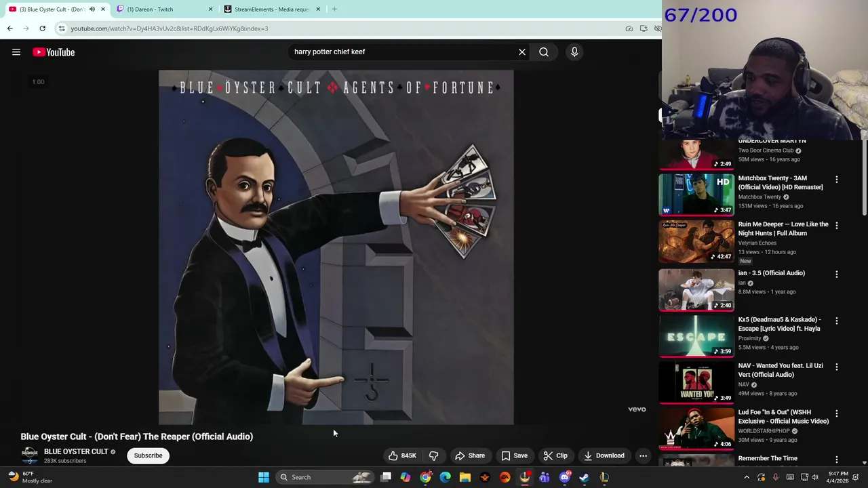Open options menu for Remember The Time video
Screen dimensions: 868x488
(836, 460)
